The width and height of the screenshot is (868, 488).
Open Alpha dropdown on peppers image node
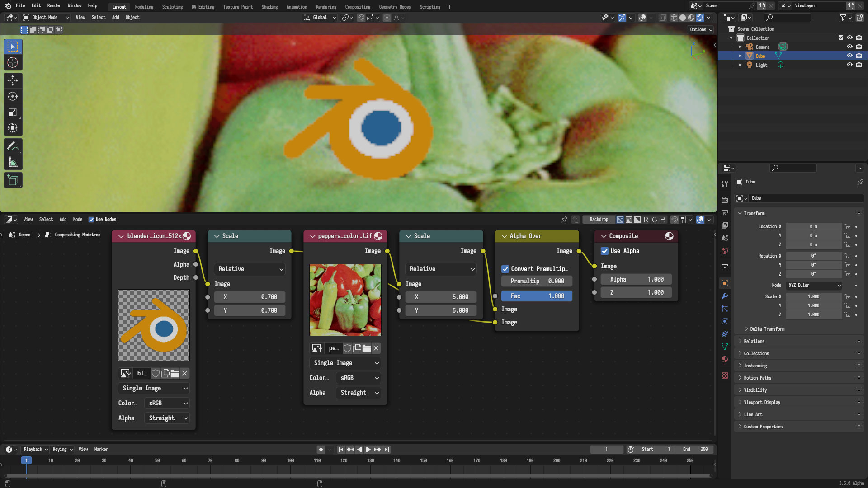[x=359, y=392]
